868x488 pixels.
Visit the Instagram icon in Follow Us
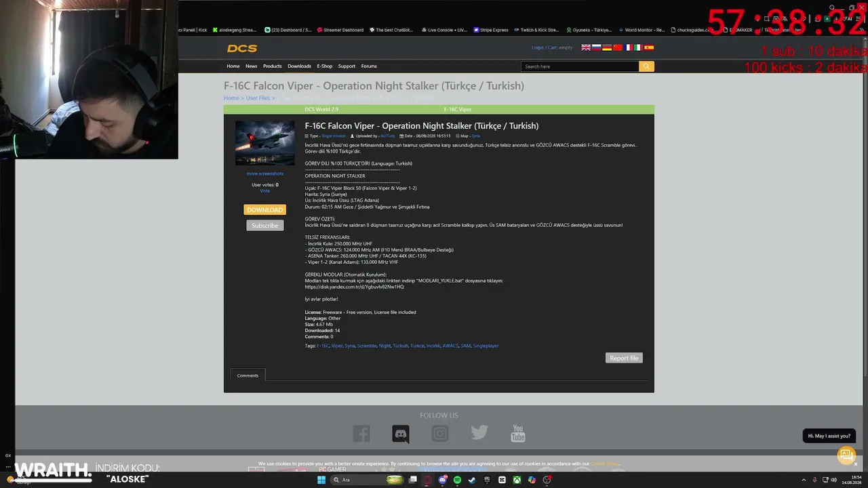pyautogui.click(x=440, y=433)
